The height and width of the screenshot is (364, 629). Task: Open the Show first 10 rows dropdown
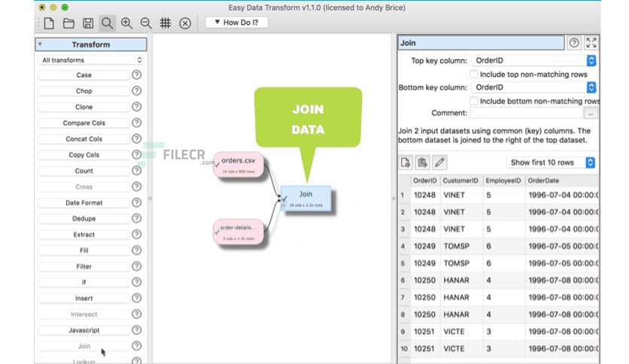tap(551, 162)
